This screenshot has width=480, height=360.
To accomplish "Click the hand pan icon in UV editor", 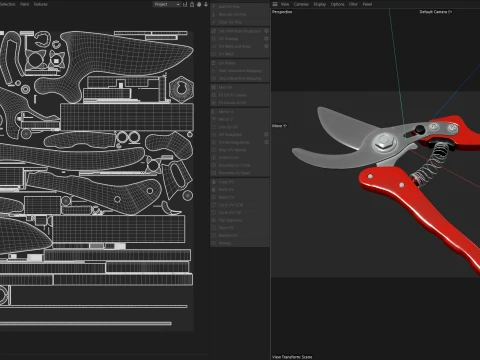I will pyautogui.click(x=199, y=4).
